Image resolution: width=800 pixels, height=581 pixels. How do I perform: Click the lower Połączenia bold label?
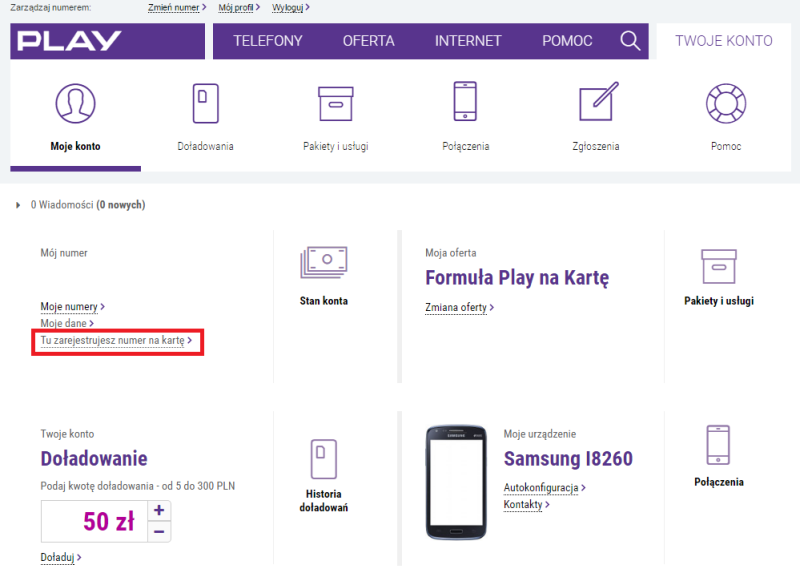pos(718,482)
